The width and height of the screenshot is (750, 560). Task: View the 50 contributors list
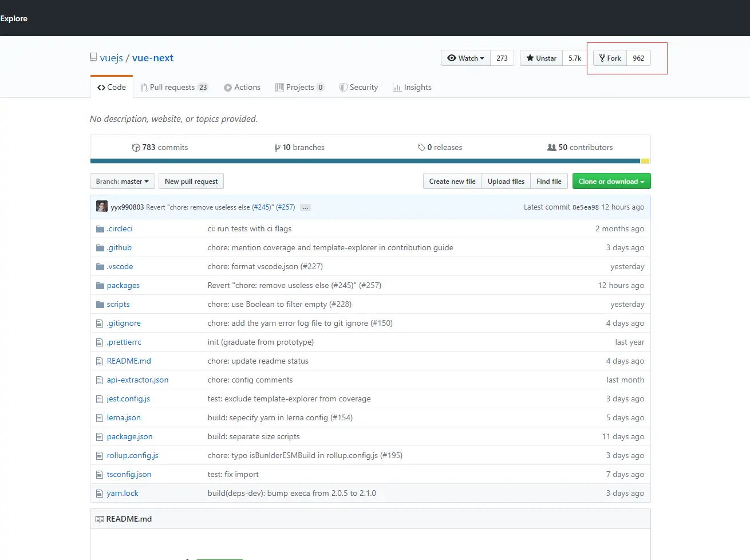(x=580, y=148)
